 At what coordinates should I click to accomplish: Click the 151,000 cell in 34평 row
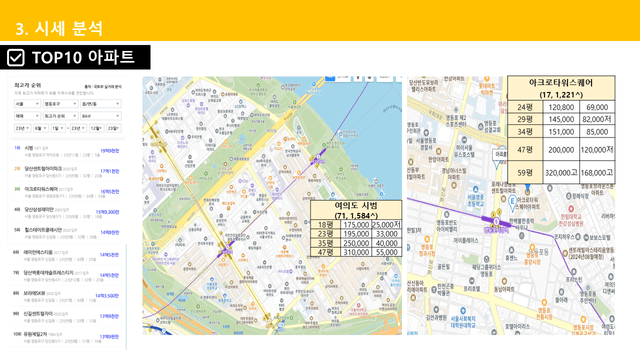pos(561,132)
